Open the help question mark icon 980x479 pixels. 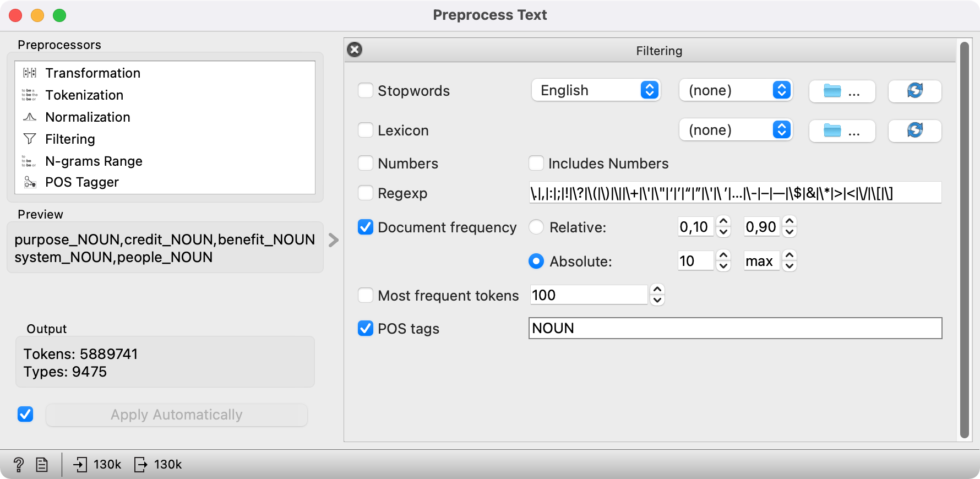[18, 465]
